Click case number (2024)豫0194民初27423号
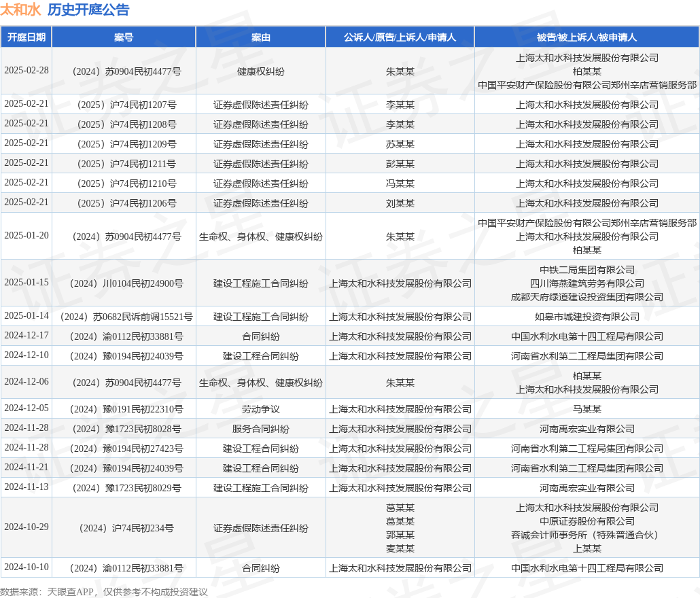This screenshot has height=598, width=700. [x=126, y=448]
